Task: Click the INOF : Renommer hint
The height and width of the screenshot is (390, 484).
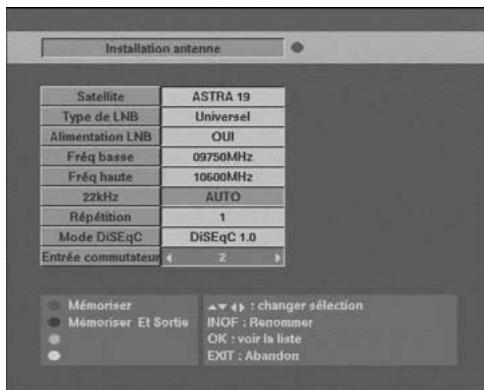Action: [x=260, y=322]
